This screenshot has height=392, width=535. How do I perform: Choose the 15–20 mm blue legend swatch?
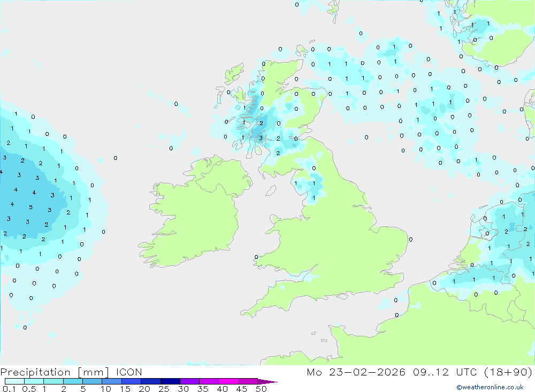click(132, 381)
